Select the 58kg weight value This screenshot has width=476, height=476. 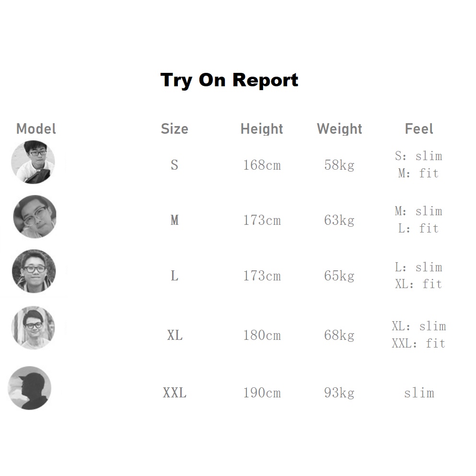click(339, 165)
